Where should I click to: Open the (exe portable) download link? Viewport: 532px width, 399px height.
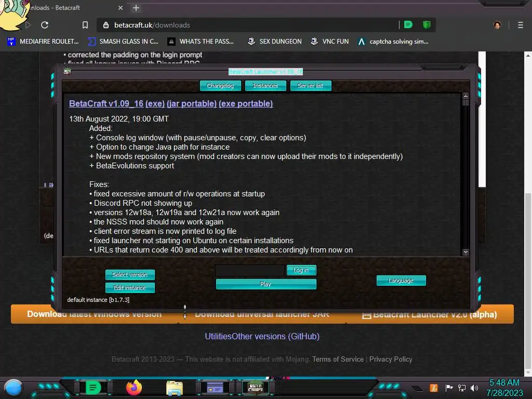pos(246,103)
